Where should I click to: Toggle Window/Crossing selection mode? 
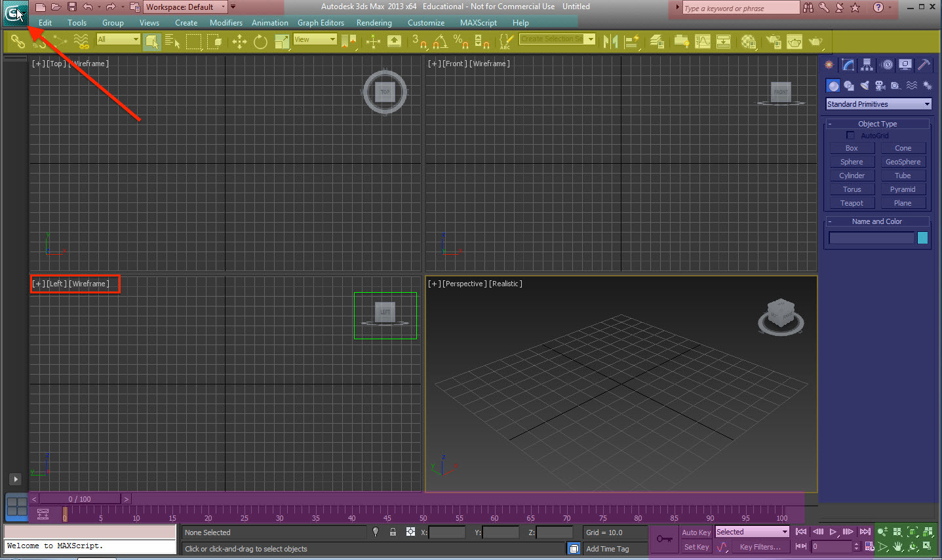[x=214, y=42]
